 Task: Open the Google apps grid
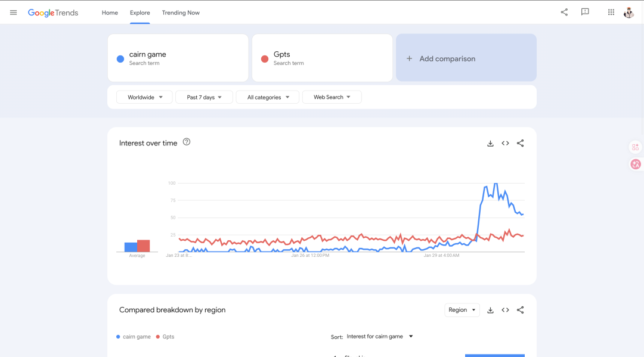tap(611, 13)
